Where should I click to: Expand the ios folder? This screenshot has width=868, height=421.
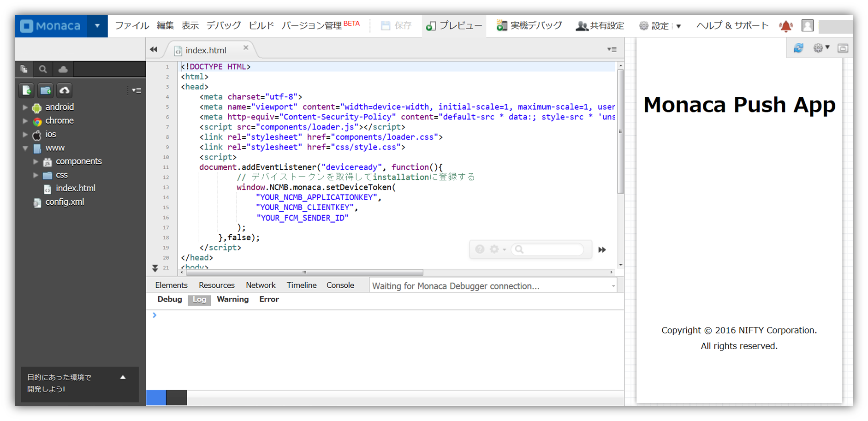click(25, 135)
